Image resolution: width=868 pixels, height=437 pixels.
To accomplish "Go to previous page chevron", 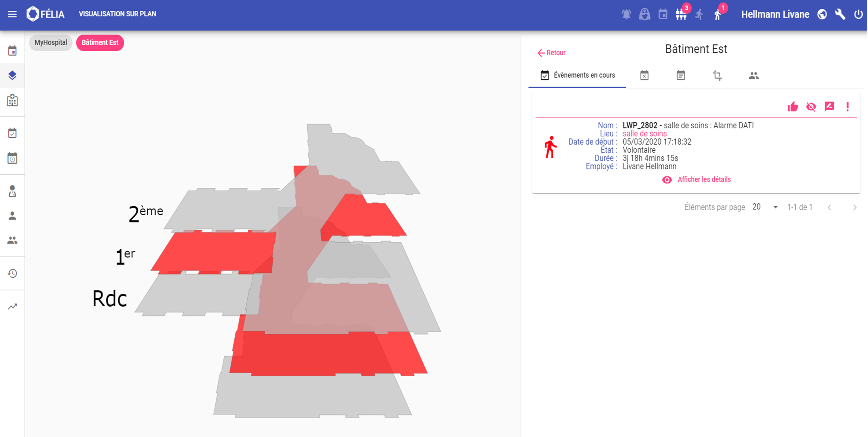I will [829, 208].
